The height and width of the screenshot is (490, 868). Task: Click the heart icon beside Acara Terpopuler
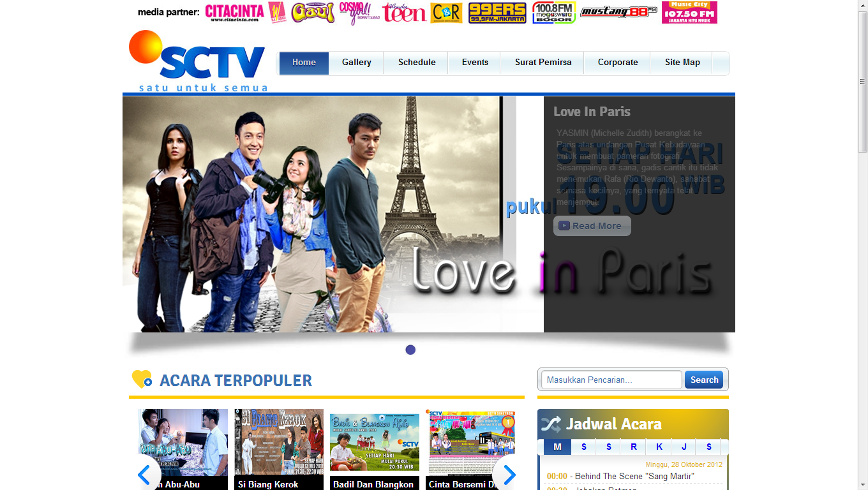(142, 379)
